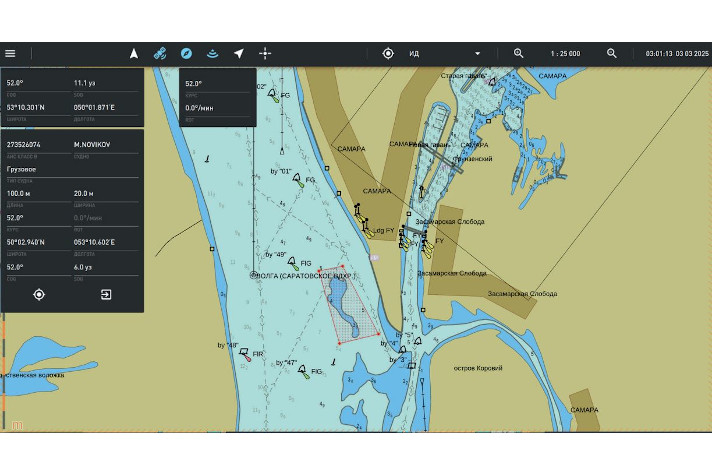
Task: Zoom out using right magnifier icon
Action: coord(612,53)
